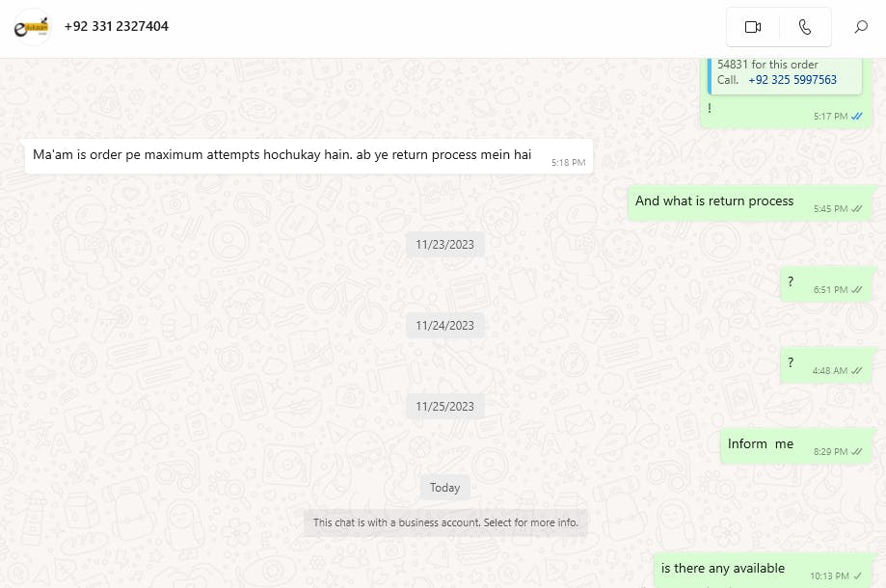The image size is (886, 588).
Task: Click the Today date label
Action: pos(444,488)
